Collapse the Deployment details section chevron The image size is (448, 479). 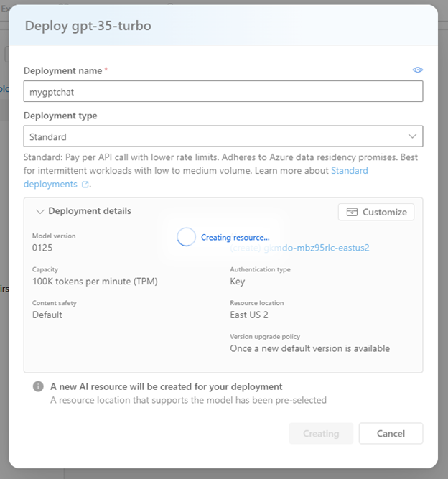tap(39, 211)
